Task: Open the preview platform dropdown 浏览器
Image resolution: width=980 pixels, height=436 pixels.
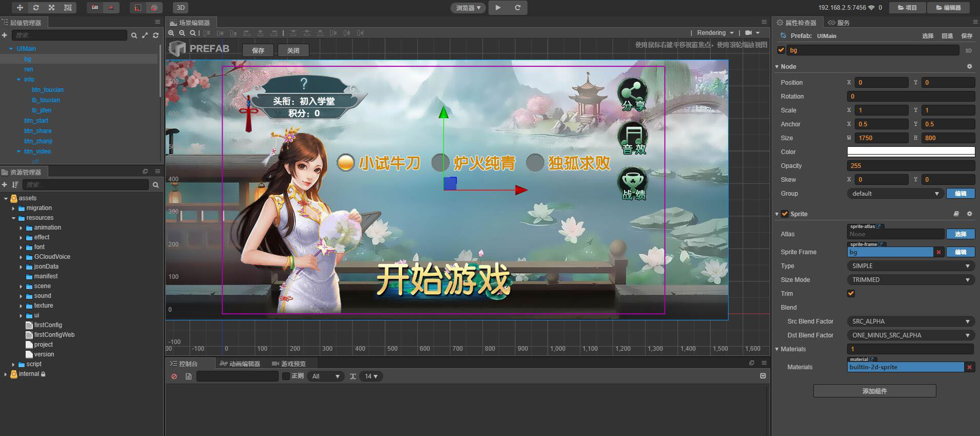Action: coord(468,8)
